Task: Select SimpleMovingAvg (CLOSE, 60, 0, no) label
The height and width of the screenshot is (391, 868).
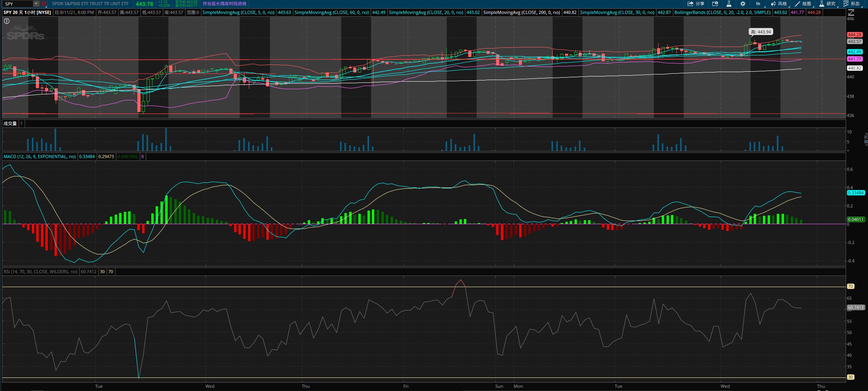Action: point(332,12)
